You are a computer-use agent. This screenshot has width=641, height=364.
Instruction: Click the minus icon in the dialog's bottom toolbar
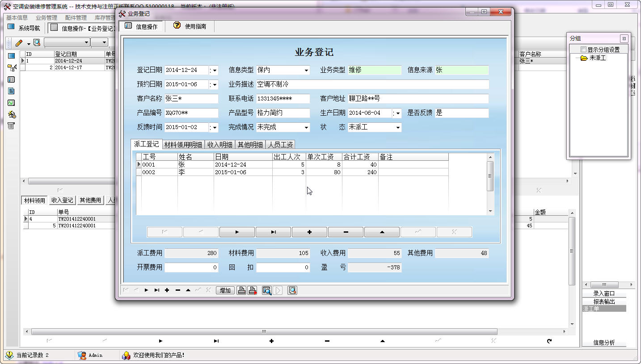click(177, 290)
